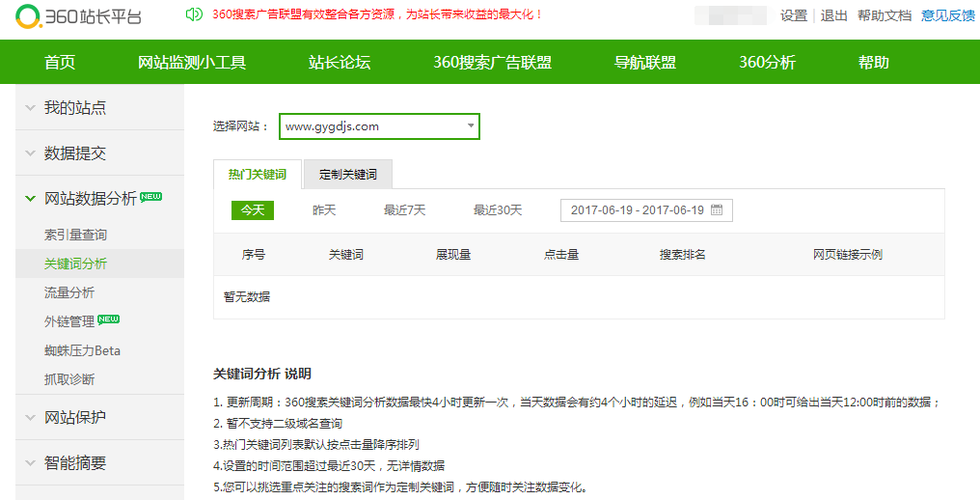The height and width of the screenshot is (500, 980).
Task: Expand the 网站保护 sidebar section
Action: (75, 418)
